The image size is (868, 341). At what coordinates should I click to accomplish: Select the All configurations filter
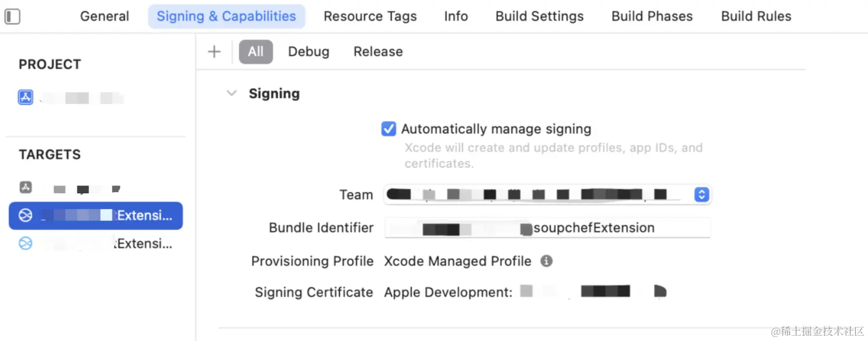[256, 51]
